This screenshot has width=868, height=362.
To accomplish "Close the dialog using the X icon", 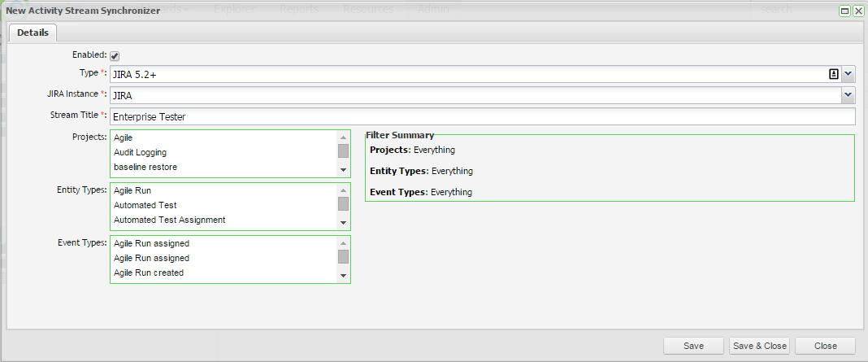I will point(857,11).
